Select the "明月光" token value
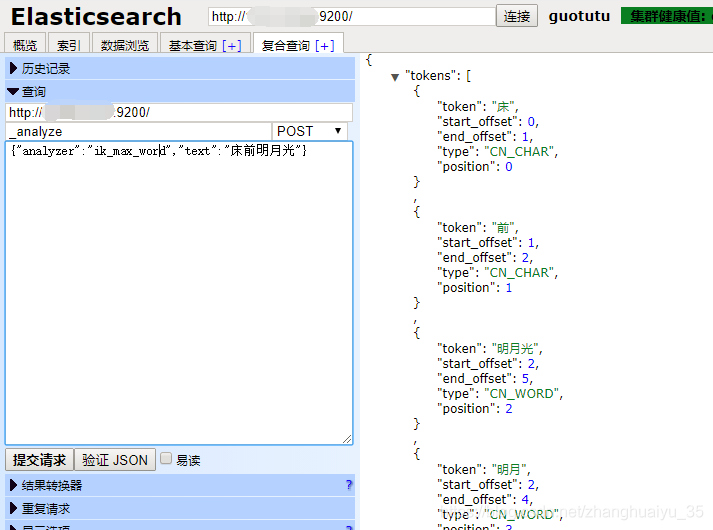 (515, 349)
